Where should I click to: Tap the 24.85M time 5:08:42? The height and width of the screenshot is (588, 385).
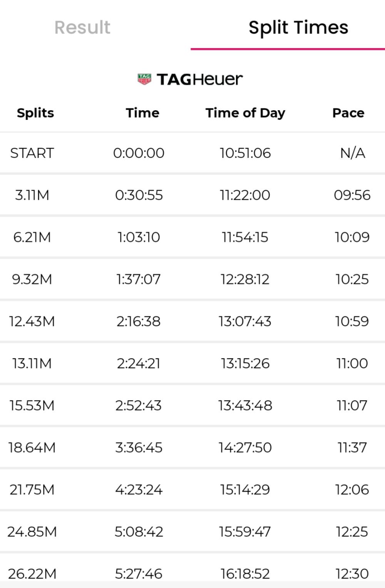(139, 532)
